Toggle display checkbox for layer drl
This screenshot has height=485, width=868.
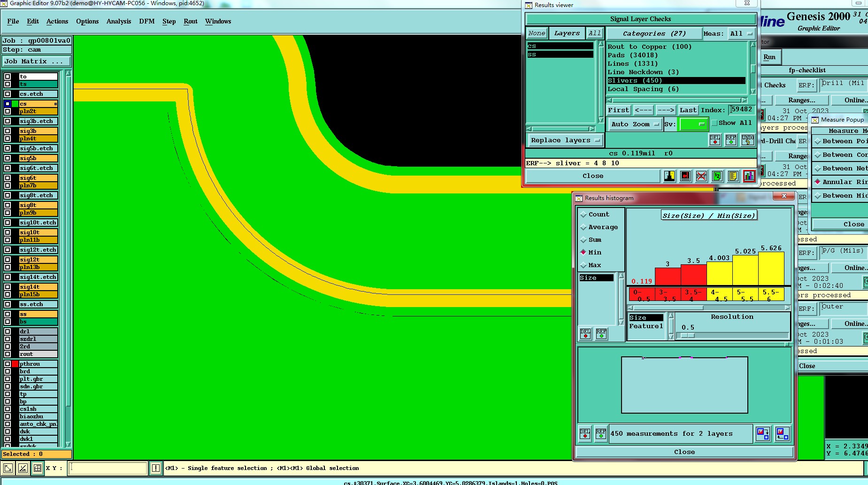(x=8, y=331)
